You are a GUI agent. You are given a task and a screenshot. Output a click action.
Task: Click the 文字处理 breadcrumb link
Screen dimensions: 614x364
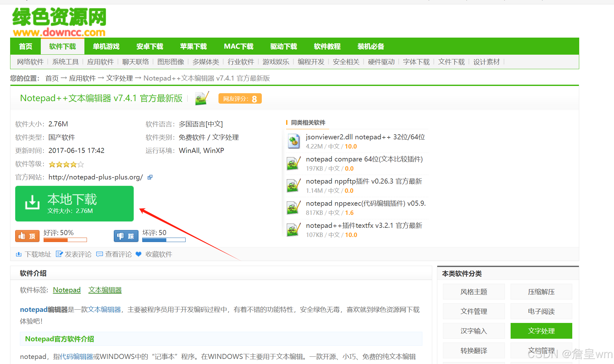point(120,78)
